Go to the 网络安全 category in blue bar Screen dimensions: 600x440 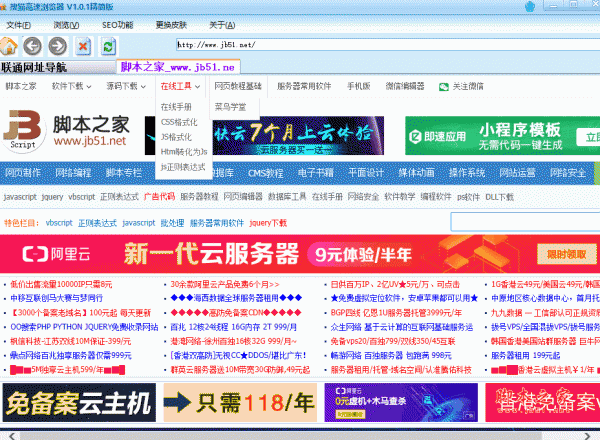568,173
